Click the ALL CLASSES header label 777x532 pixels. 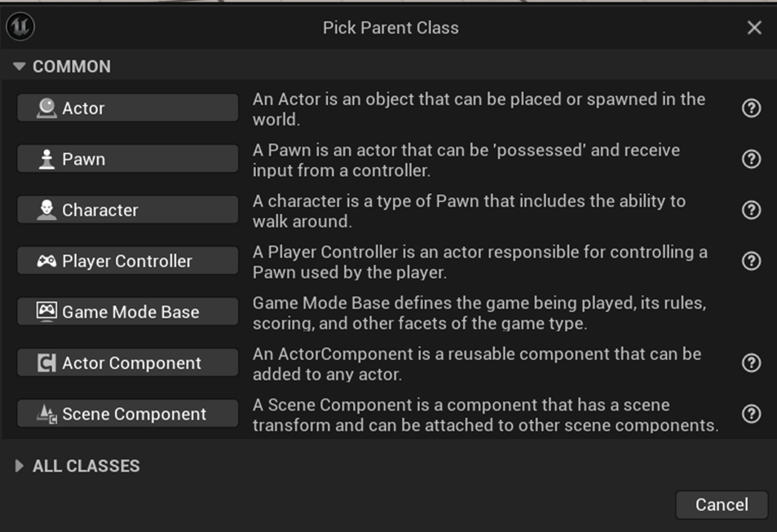(x=86, y=466)
